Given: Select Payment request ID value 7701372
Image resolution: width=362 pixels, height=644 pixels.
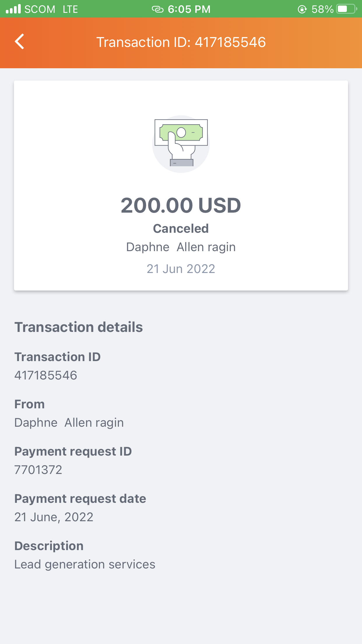Looking at the screenshot, I should coord(38,470).
